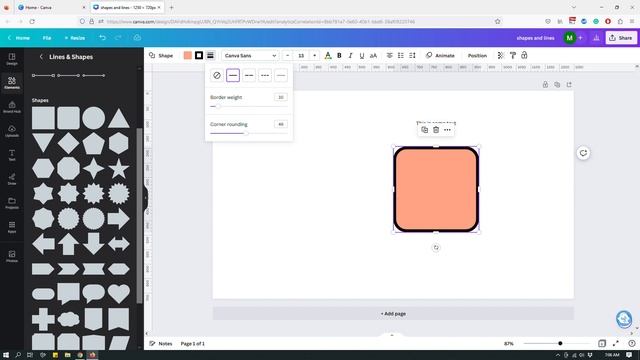Lock the page using page lock icon

tap(545, 84)
